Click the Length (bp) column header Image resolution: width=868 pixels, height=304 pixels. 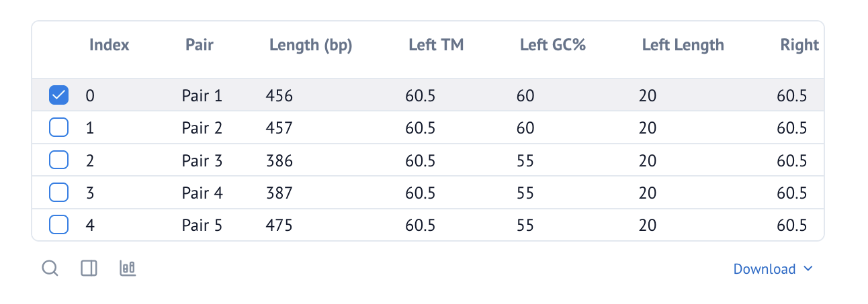[x=311, y=45]
